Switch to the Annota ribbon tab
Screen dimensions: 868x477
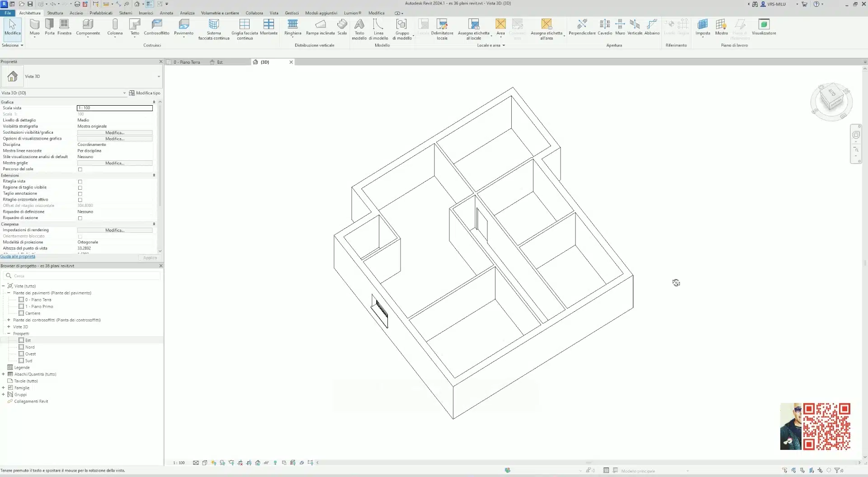coord(166,13)
